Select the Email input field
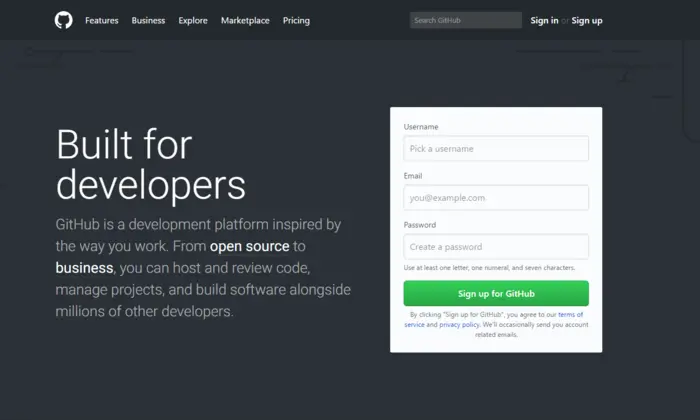Screen dimensions: 700x420 (x=496, y=198)
